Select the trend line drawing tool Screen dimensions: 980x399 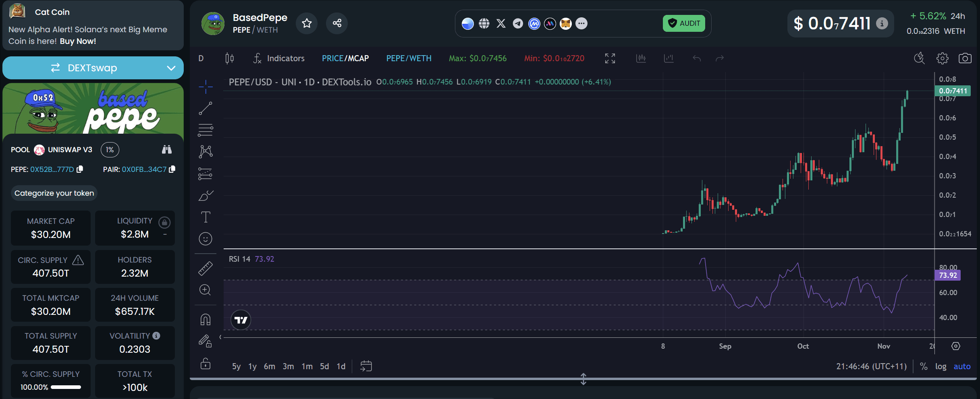coord(206,108)
